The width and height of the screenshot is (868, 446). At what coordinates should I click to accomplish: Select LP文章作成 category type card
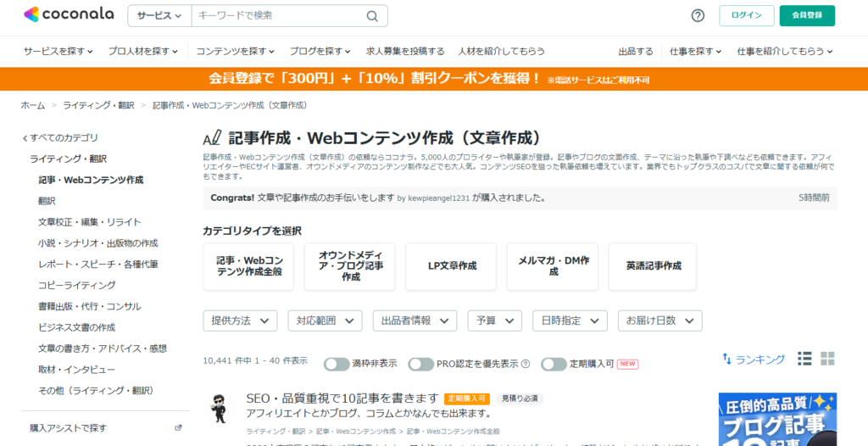452,266
